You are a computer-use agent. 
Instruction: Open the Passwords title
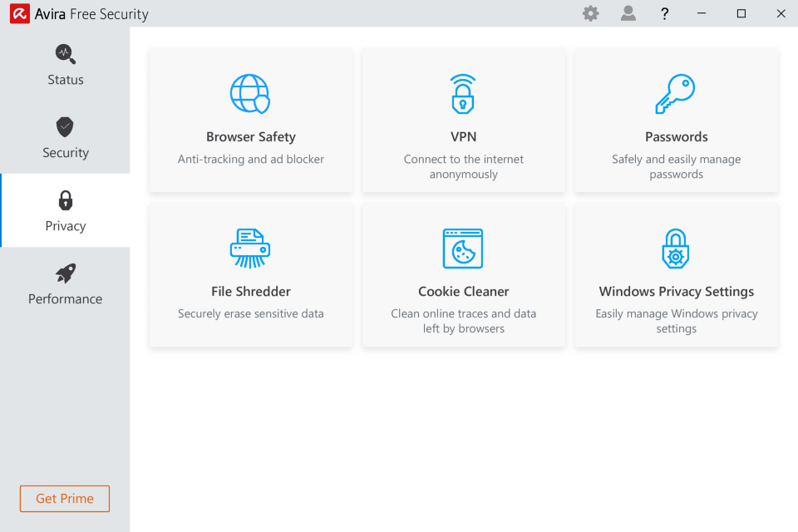coord(677,137)
